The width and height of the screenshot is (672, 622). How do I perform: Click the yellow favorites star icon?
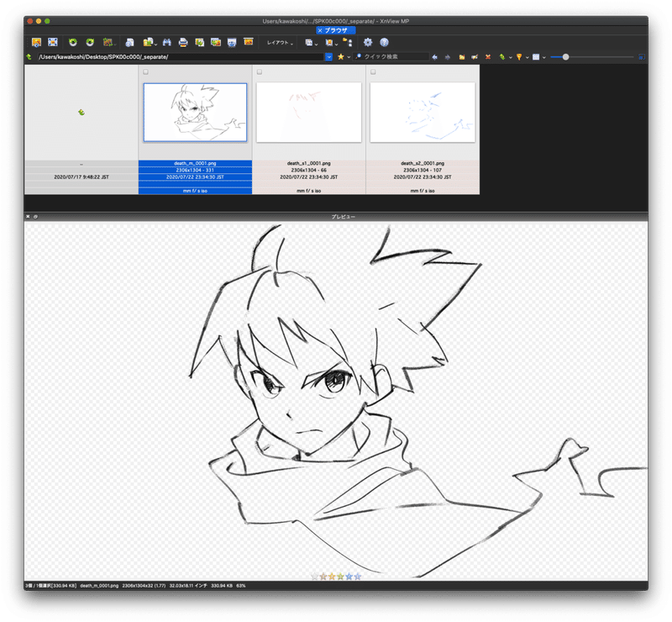pyautogui.click(x=341, y=56)
